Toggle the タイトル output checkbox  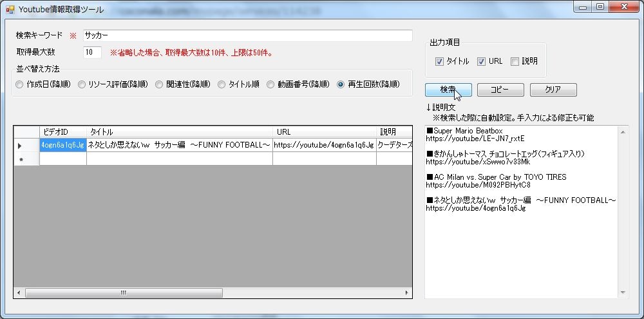coord(452,62)
